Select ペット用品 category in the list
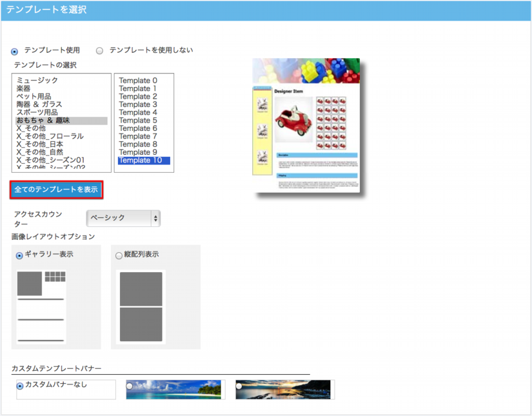 pos(34,97)
